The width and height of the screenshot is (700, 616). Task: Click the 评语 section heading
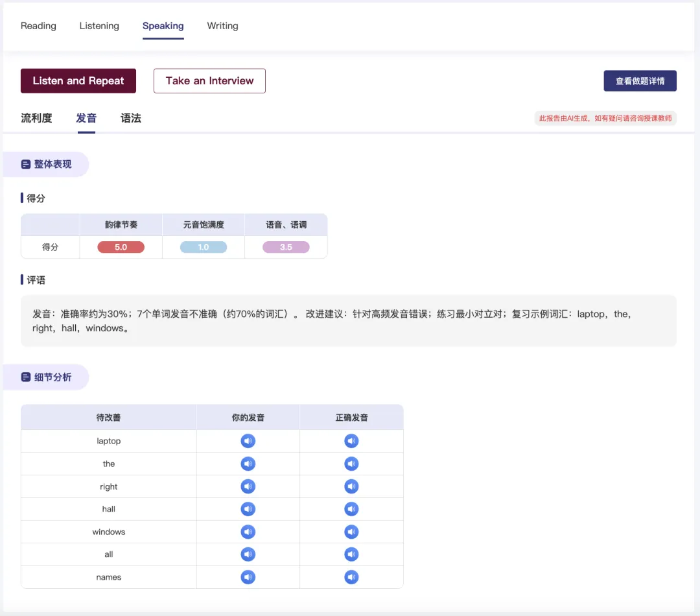click(x=36, y=280)
